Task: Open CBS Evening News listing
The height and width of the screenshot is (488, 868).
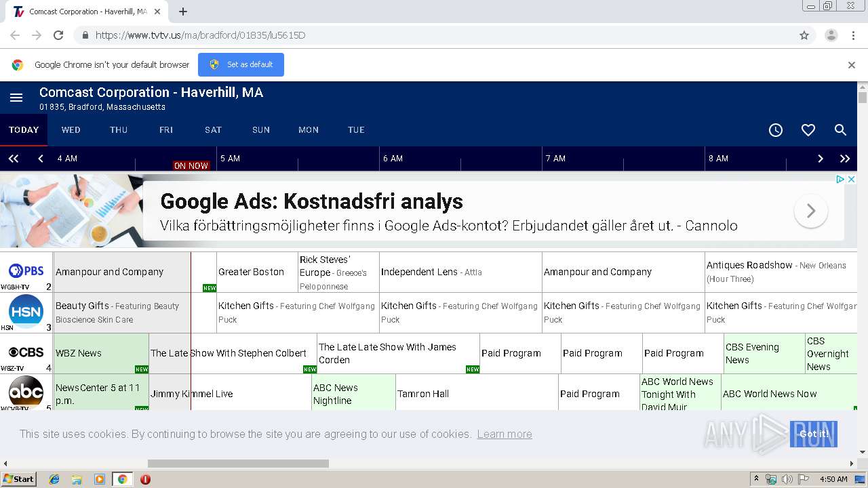Action: [764, 353]
